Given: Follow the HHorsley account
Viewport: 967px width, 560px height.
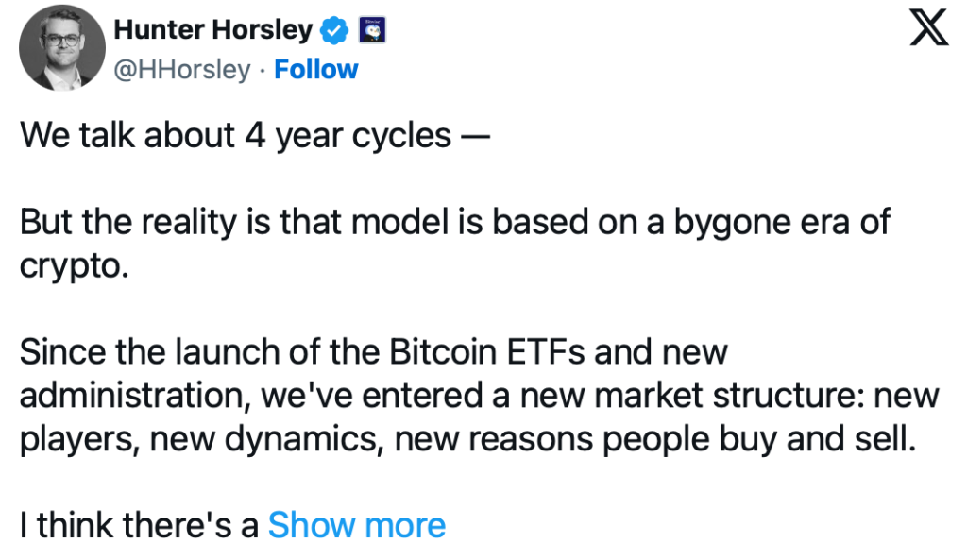Looking at the screenshot, I should tap(316, 70).
